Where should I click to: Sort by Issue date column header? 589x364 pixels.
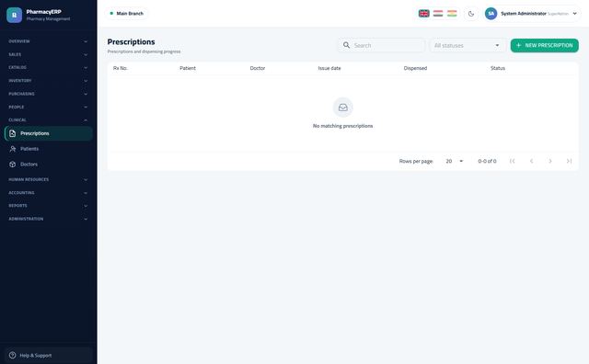pos(329,68)
